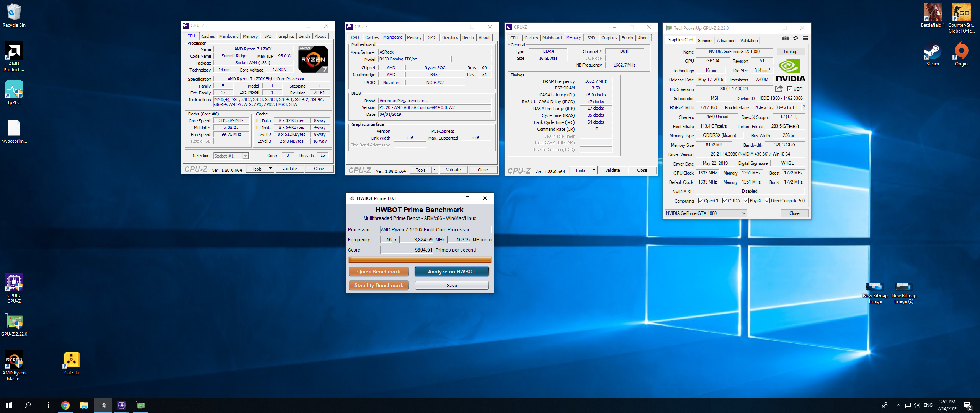Click Lookup button in GPU-Z
Viewport: 980px width, 413px height.
791,52
